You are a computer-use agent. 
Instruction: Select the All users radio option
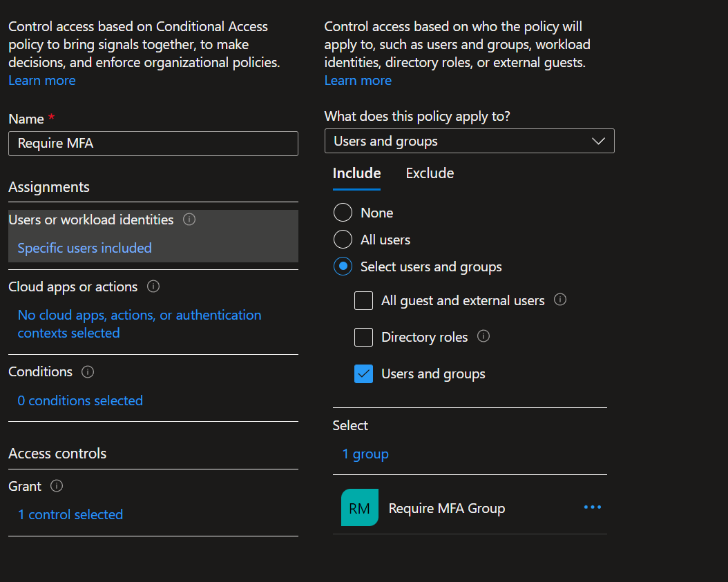click(x=343, y=240)
